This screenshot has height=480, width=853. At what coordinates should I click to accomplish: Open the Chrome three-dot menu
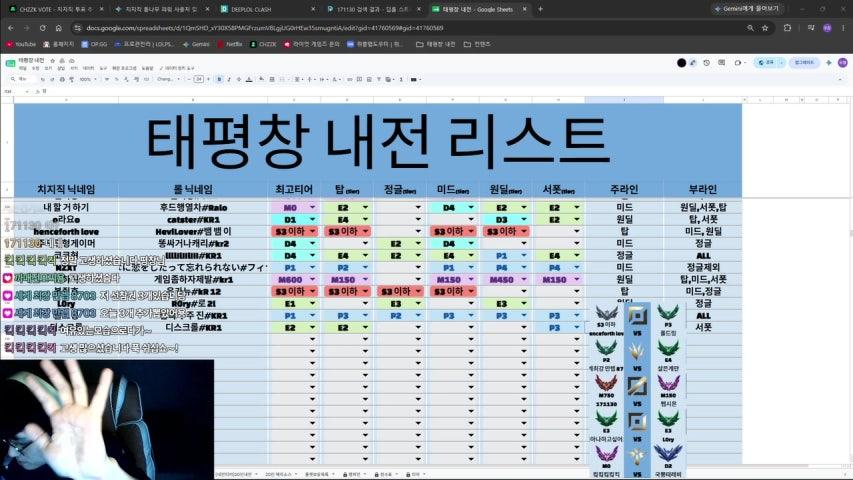click(x=844, y=28)
